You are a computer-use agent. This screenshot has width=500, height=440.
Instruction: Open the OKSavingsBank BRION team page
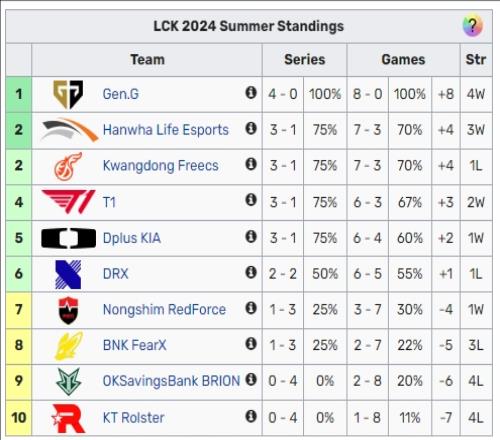tap(171, 381)
